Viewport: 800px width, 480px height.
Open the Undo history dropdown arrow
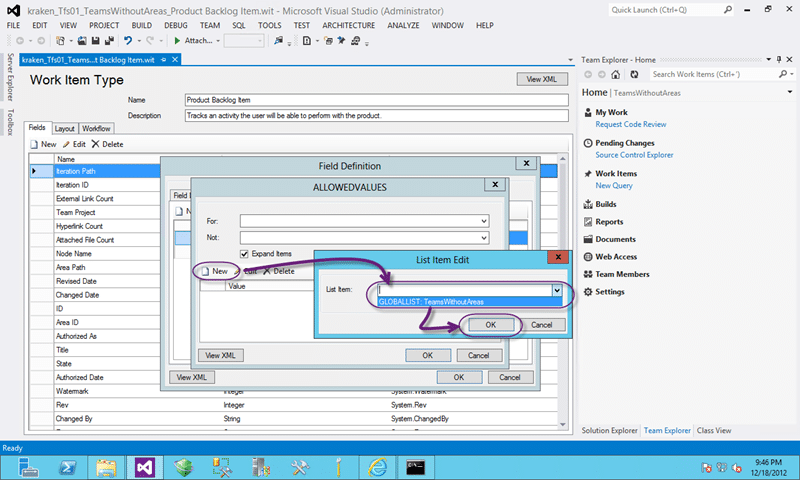pyautogui.click(x=139, y=41)
